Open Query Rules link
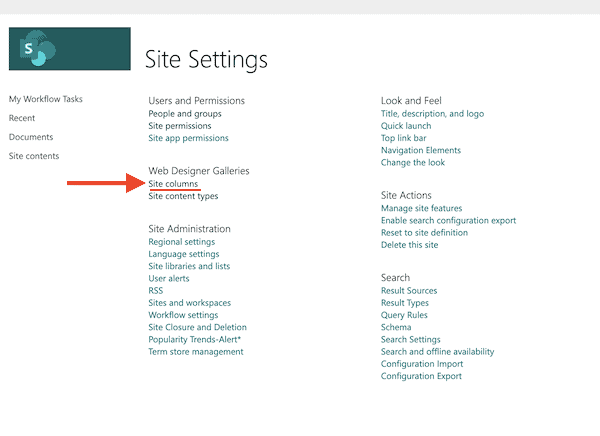 [x=404, y=315]
